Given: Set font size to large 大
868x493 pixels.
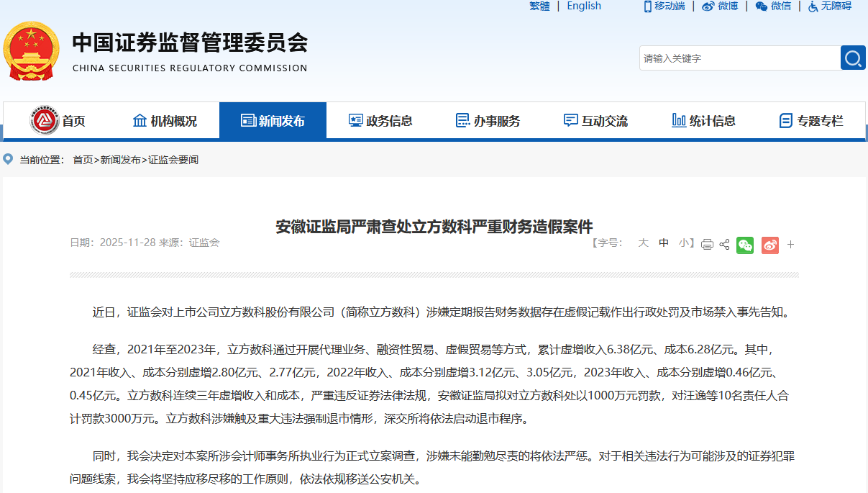Looking at the screenshot, I should pos(643,243).
